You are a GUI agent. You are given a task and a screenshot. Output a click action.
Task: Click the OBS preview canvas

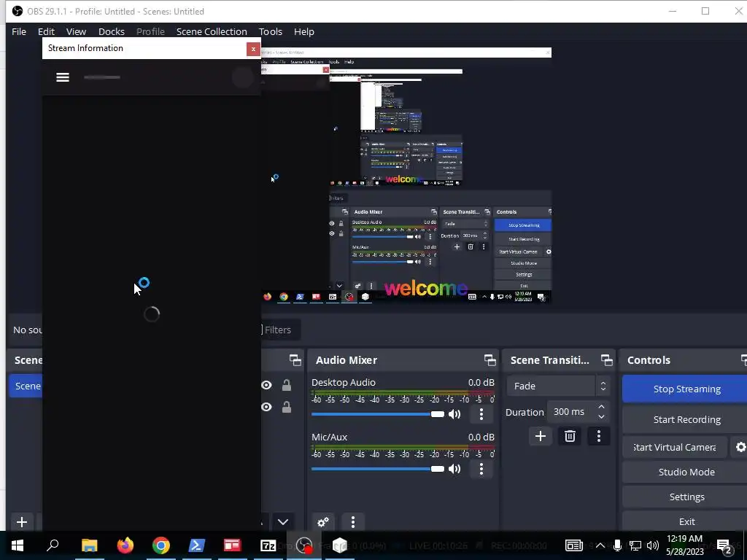(406, 175)
